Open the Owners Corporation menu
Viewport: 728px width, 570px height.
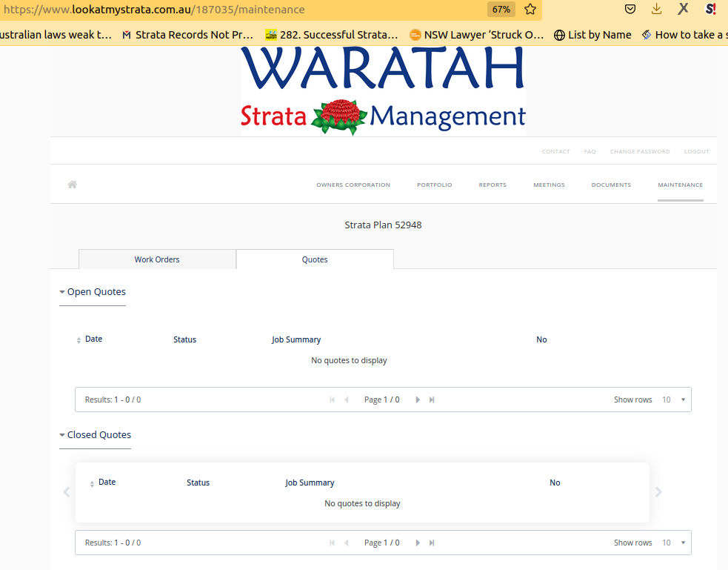tap(353, 185)
